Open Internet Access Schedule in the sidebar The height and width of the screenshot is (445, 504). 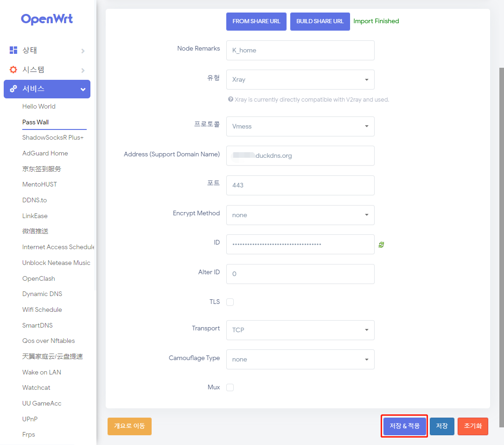(x=58, y=247)
